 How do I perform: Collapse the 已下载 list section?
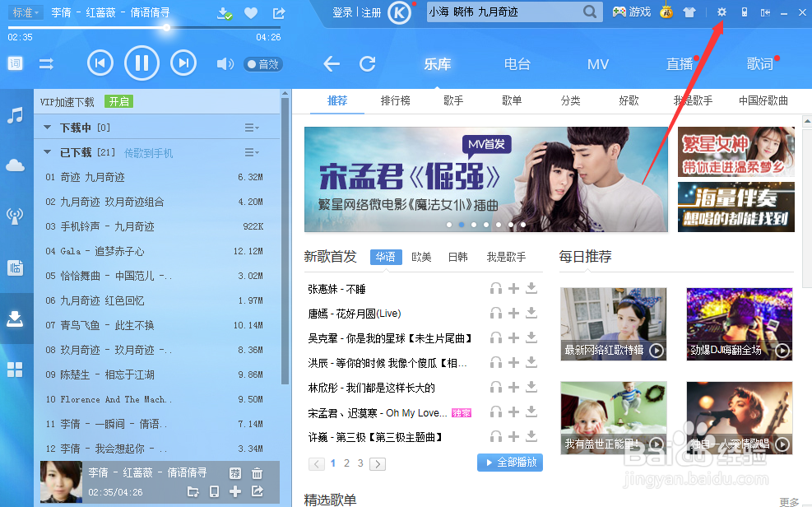pyautogui.click(x=48, y=152)
